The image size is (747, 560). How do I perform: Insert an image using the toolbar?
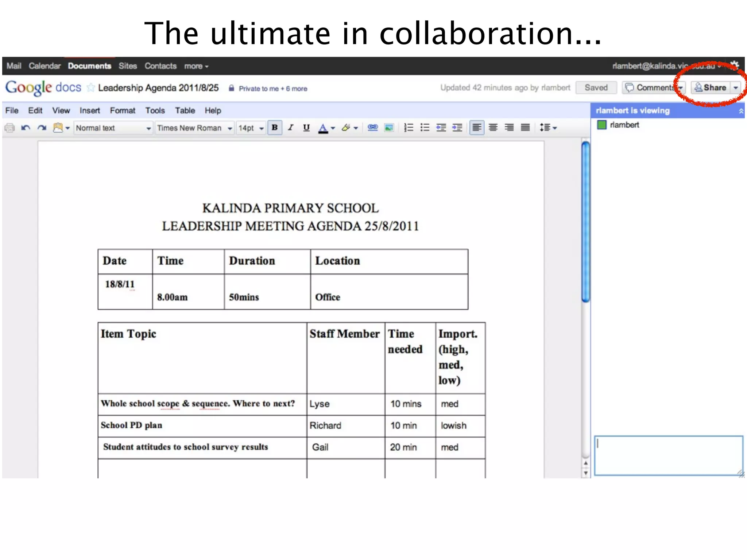[389, 128]
